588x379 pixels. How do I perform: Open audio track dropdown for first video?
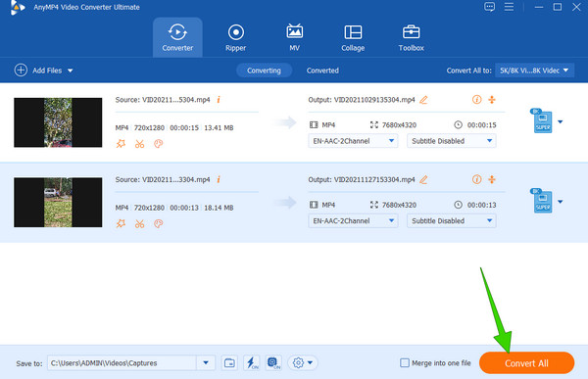coord(353,141)
